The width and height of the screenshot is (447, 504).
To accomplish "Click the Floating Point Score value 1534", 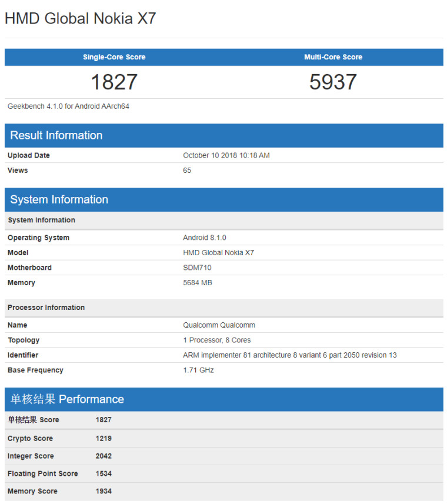I will coord(104,474).
